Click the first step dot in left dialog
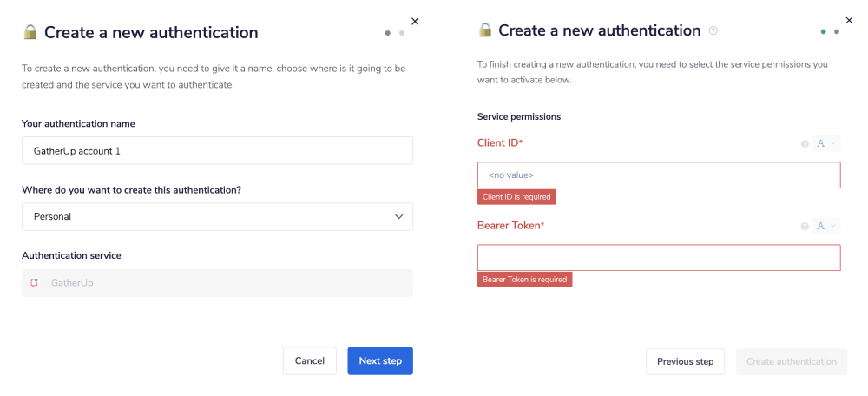Image resolution: width=868 pixels, height=396 pixels. pos(388,33)
